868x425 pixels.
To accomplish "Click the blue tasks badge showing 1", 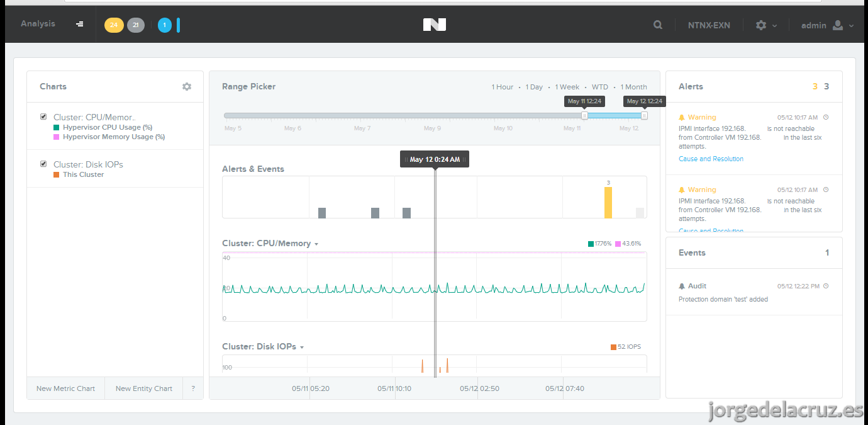I will (165, 25).
